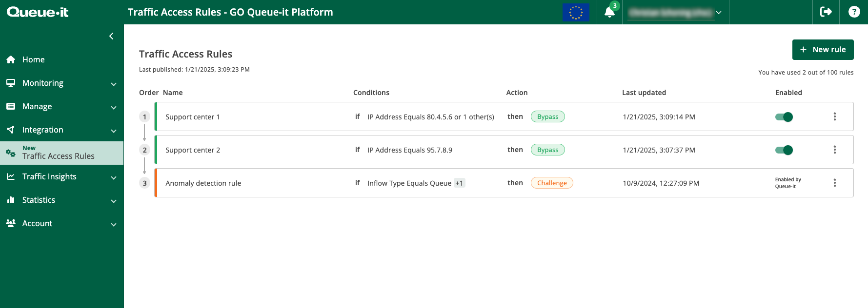Click the Home house icon
Viewport: 868px width, 308px height.
click(x=11, y=59)
